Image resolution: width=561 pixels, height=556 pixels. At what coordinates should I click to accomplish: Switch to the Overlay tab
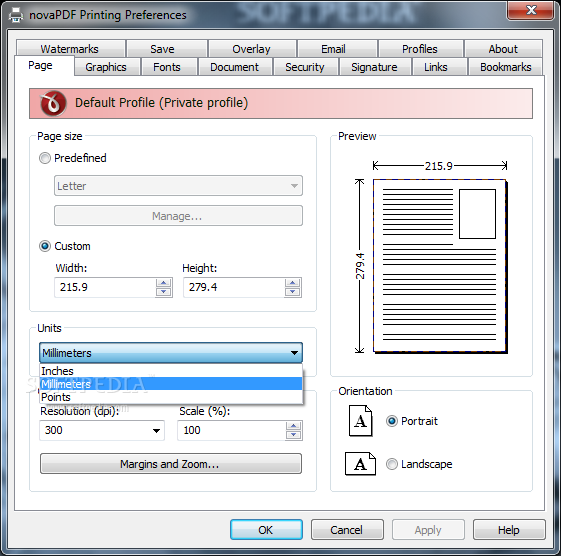[252, 49]
